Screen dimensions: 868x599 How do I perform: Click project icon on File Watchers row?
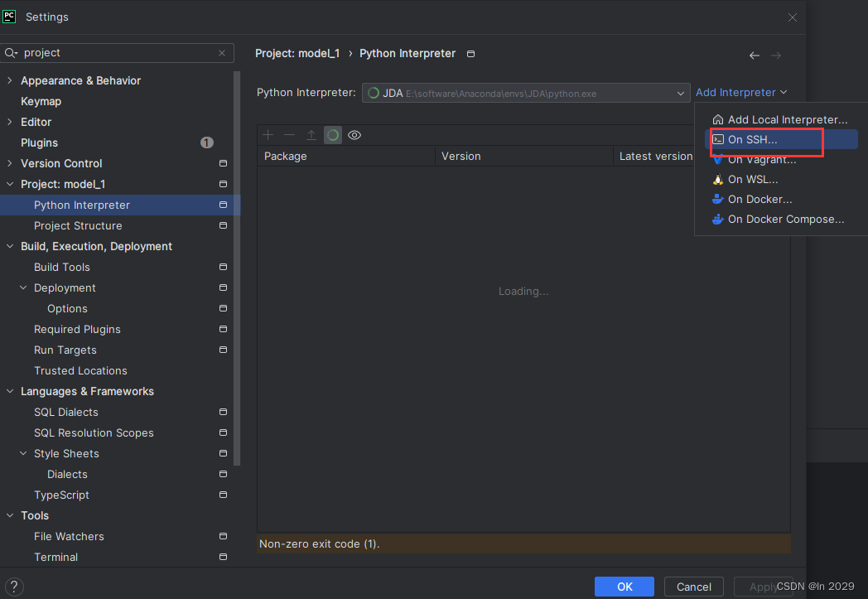pos(223,536)
